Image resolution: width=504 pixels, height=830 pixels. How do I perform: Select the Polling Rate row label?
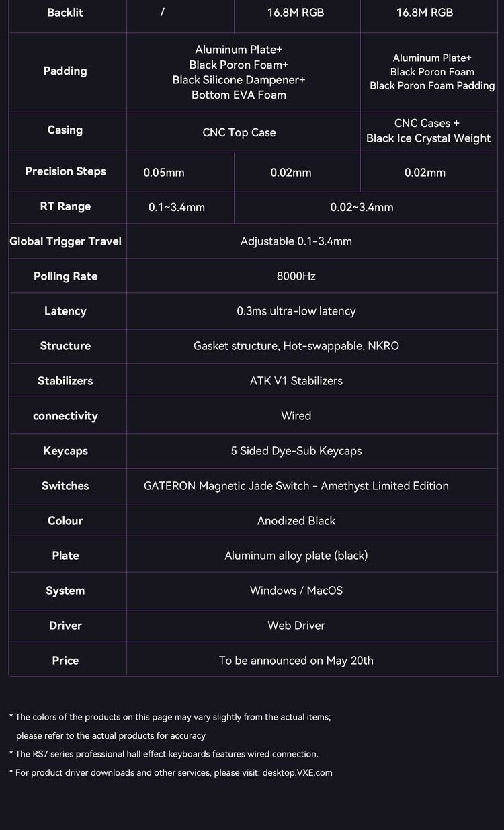pos(65,276)
